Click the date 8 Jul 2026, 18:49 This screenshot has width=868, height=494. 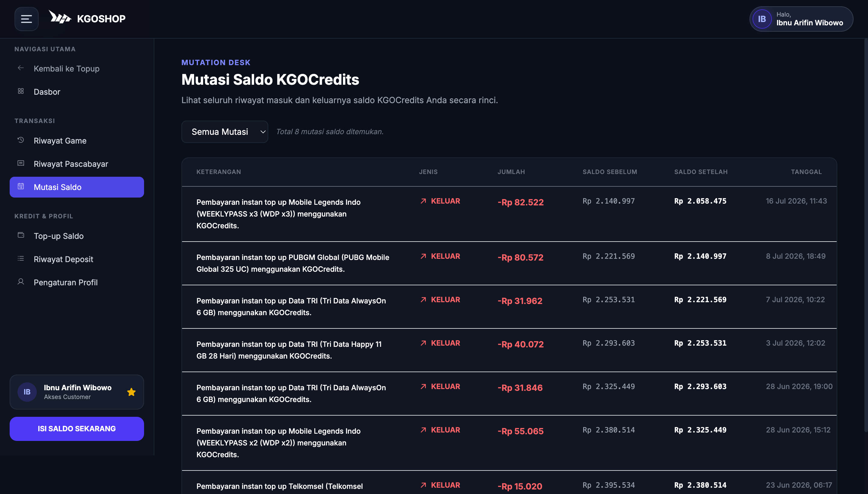click(x=795, y=256)
